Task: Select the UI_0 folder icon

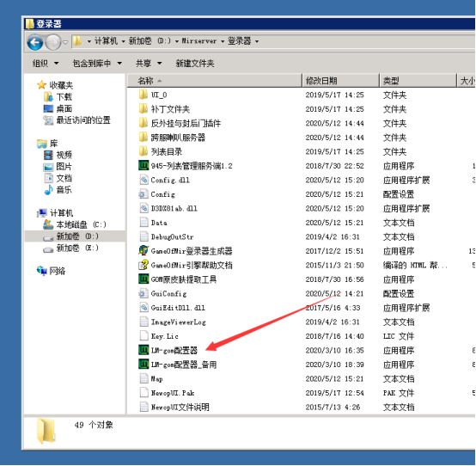Action: (x=143, y=95)
